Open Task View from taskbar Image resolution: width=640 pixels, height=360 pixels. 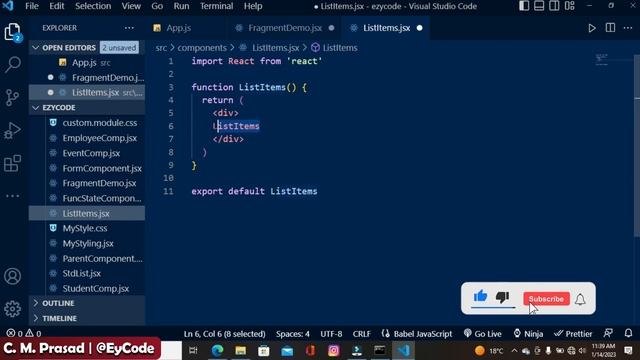click(193, 350)
